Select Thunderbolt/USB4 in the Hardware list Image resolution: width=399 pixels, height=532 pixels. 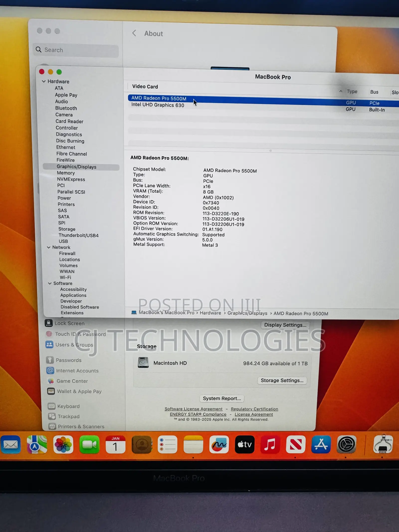(79, 235)
